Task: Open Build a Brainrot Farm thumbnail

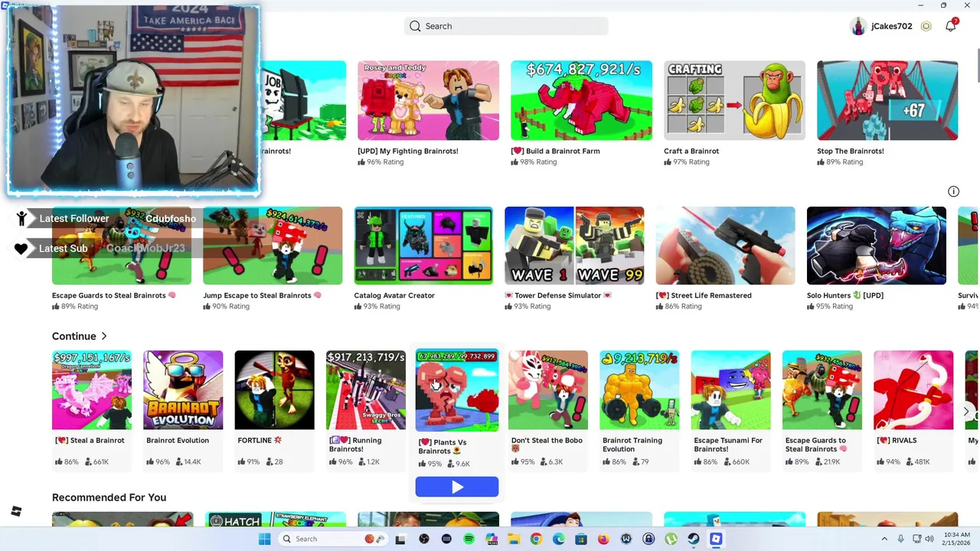Action: [x=581, y=100]
